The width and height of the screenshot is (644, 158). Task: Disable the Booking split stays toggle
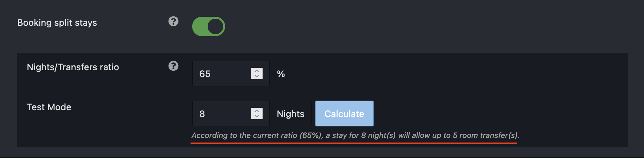pos(209,26)
